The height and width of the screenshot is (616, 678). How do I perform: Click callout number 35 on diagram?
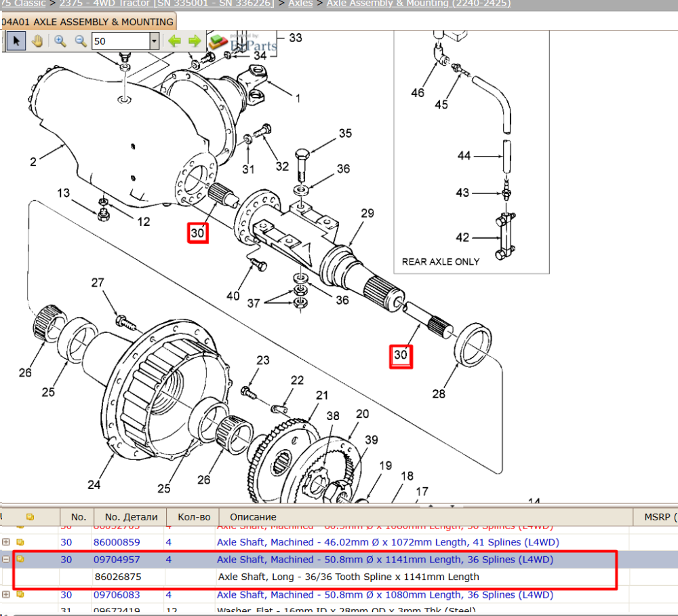346,133
